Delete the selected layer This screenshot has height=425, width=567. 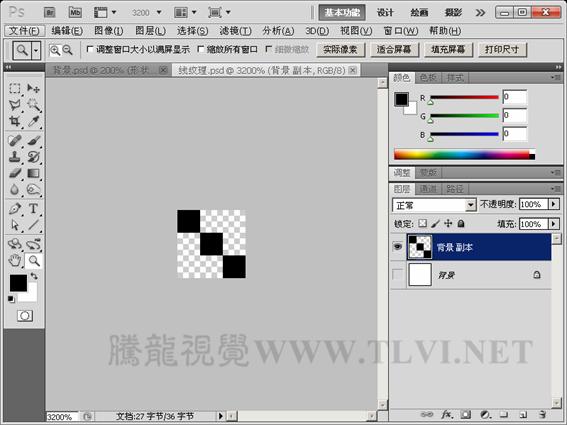541,415
